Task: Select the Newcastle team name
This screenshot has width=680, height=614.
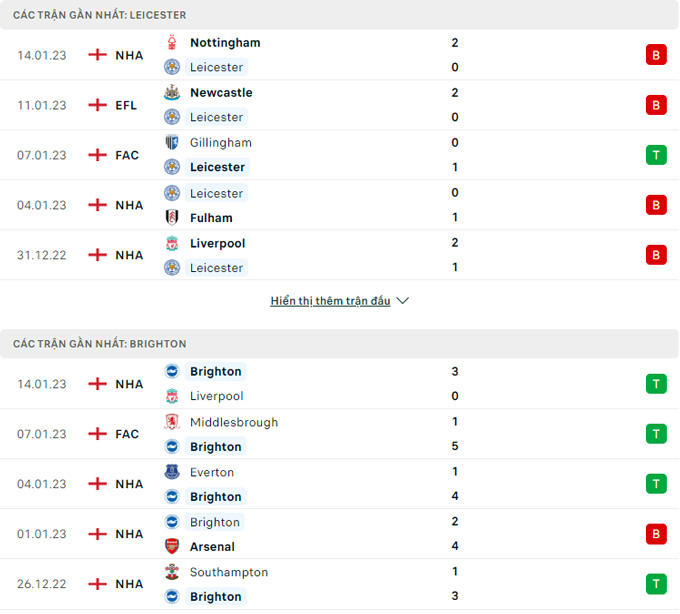Action: [x=221, y=93]
